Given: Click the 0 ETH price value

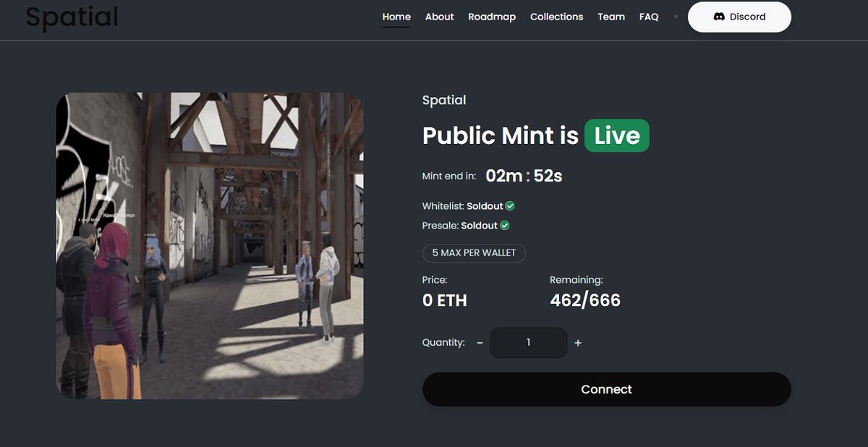Looking at the screenshot, I should coord(445,300).
